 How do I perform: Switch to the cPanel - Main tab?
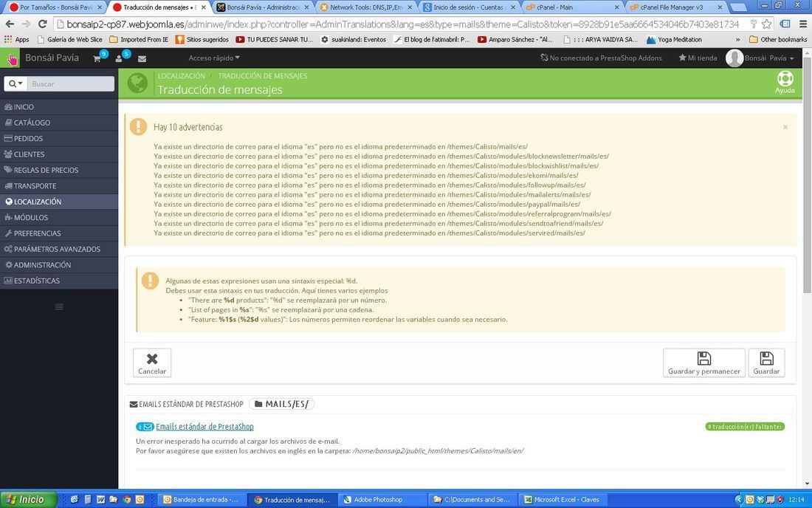coord(572,7)
